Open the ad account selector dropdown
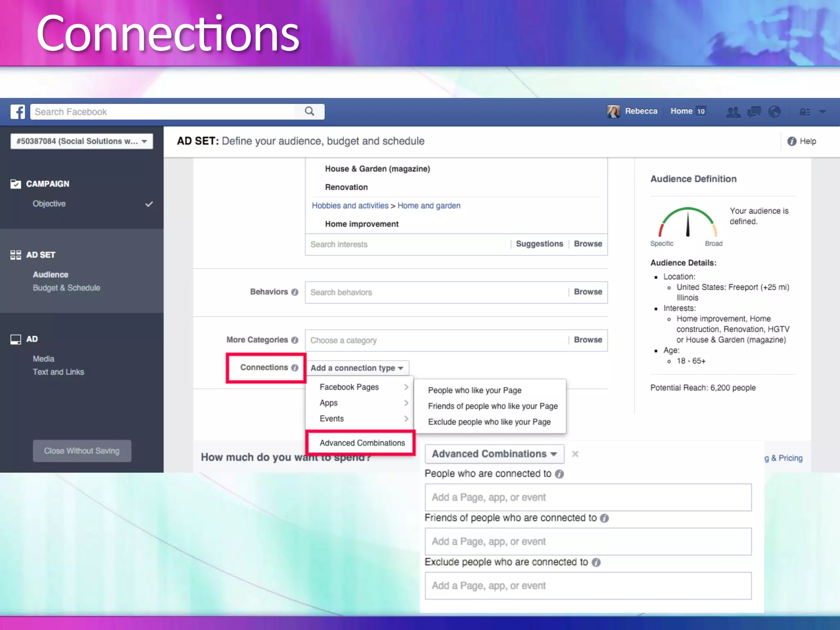 (x=82, y=141)
